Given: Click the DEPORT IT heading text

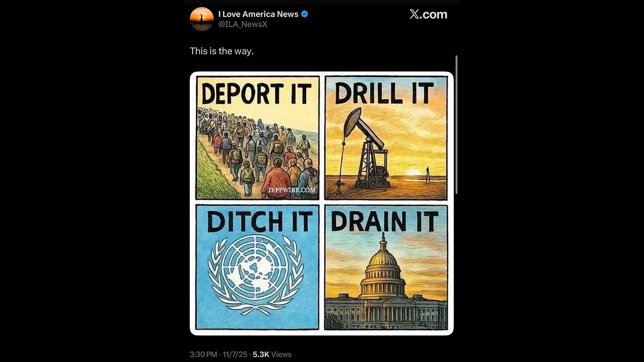Looking at the screenshot, I should pos(257,94).
